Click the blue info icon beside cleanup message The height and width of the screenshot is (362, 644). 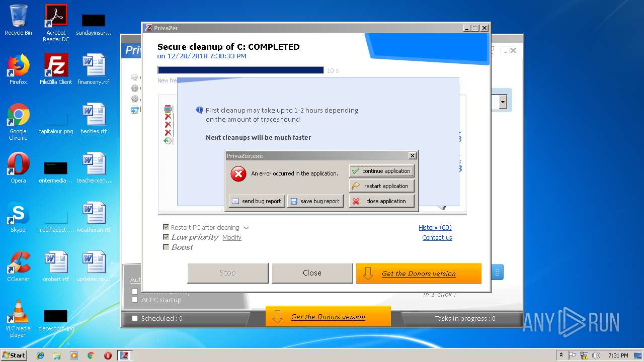200,110
